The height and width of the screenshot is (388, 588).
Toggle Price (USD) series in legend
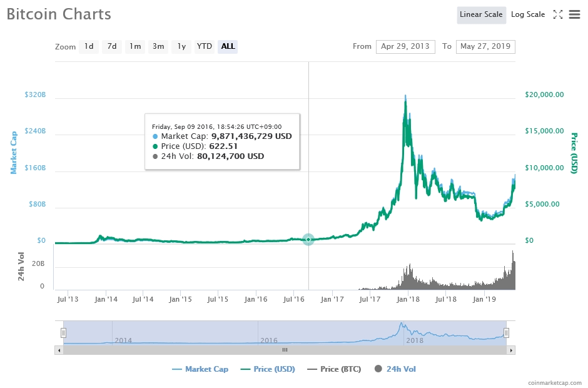point(266,369)
